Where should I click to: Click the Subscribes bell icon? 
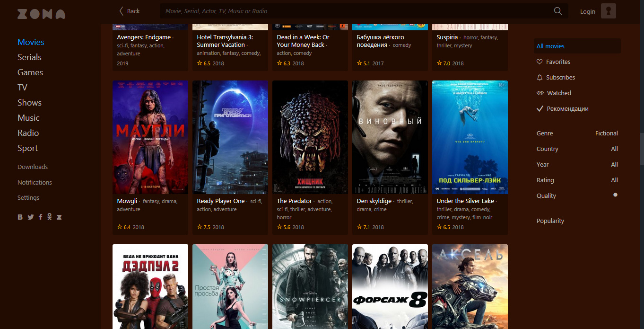click(540, 77)
